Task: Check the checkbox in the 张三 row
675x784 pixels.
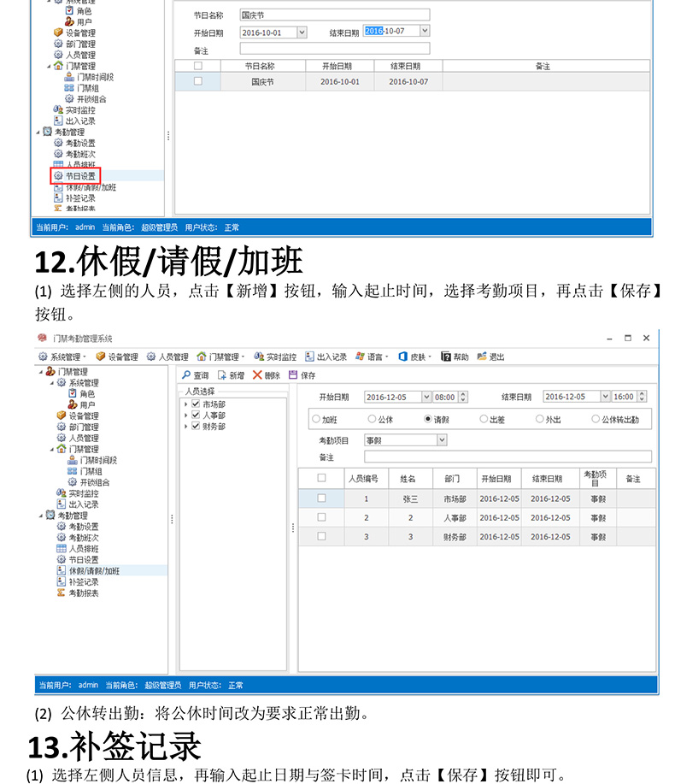Action: (321, 498)
